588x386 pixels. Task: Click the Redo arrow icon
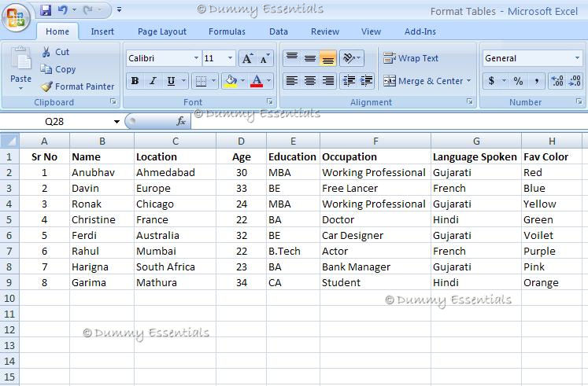pos(88,10)
